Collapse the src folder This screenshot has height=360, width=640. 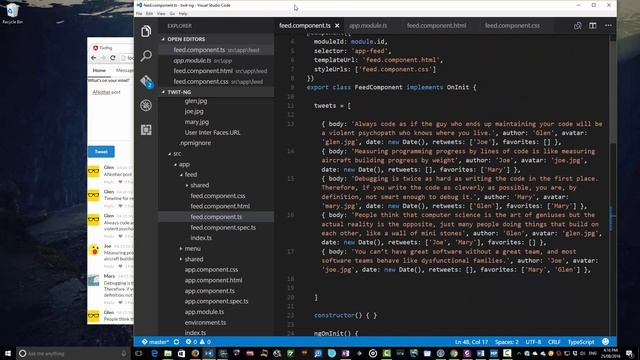[170, 154]
